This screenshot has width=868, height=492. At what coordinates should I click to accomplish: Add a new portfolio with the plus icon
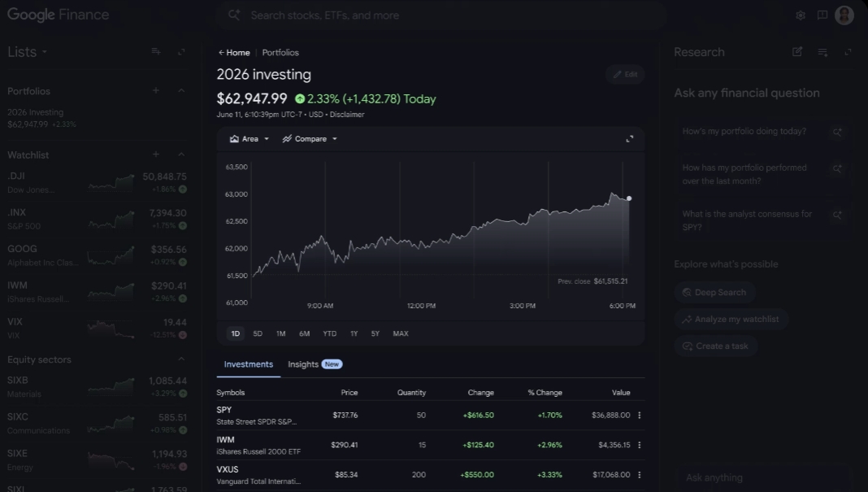(156, 90)
